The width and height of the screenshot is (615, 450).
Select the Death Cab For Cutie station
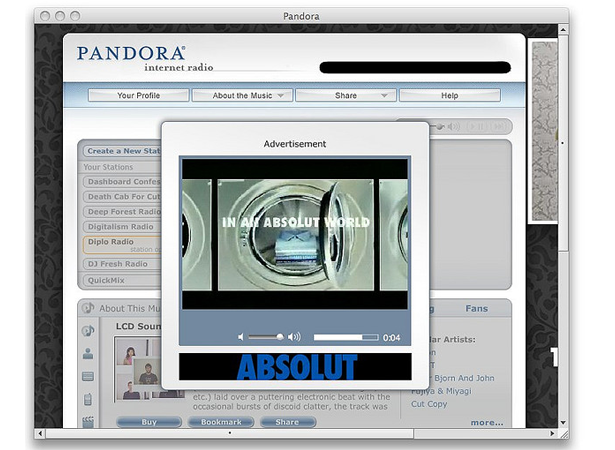(123, 197)
